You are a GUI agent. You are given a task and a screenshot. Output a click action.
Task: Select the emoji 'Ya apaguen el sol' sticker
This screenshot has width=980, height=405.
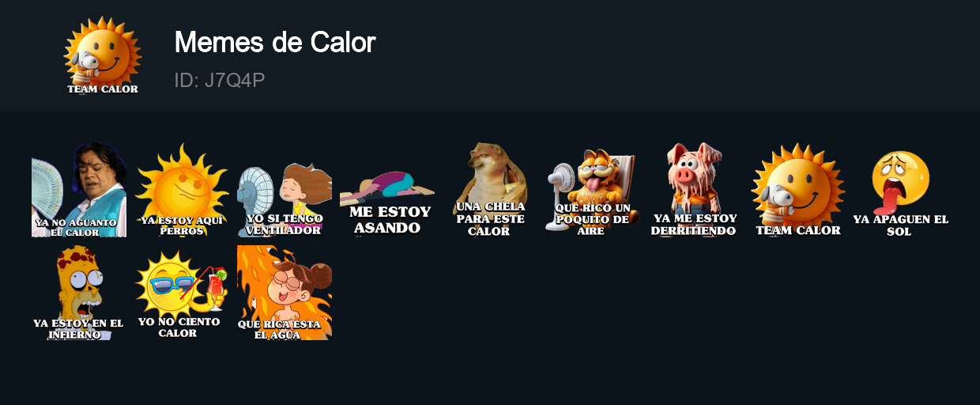pos(901,190)
